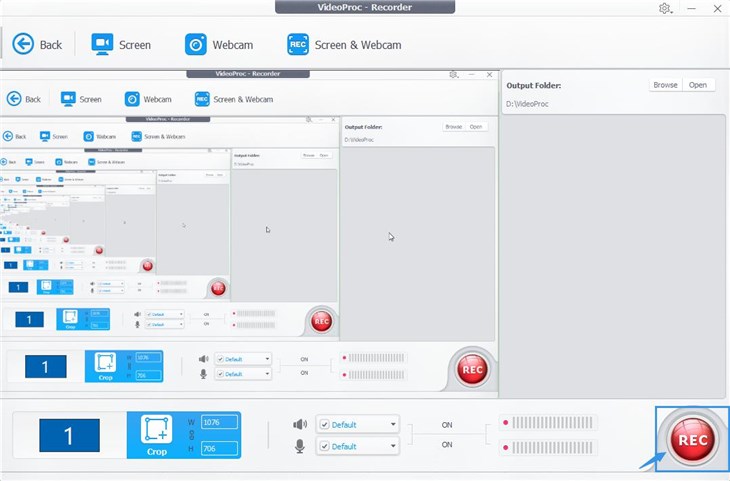This screenshot has height=481, width=730.
Task: Select the Screen recording mode icon
Action: pos(102,44)
